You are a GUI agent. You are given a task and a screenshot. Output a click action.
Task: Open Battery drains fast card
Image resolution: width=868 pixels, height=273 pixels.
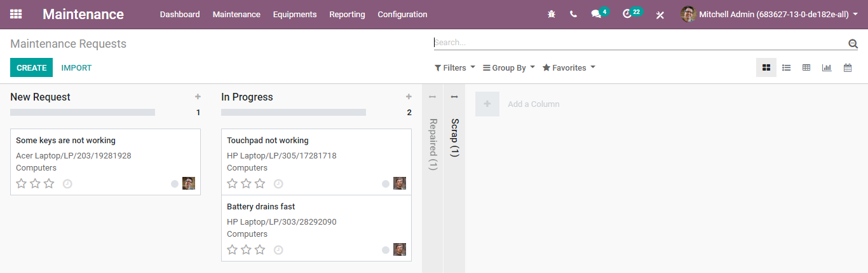pos(316,228)
